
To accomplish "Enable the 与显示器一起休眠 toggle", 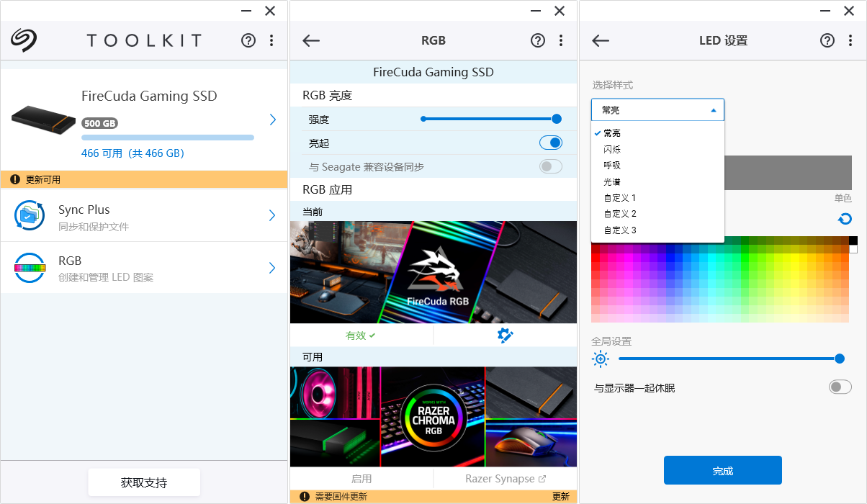I will click(x=840, y=387).
